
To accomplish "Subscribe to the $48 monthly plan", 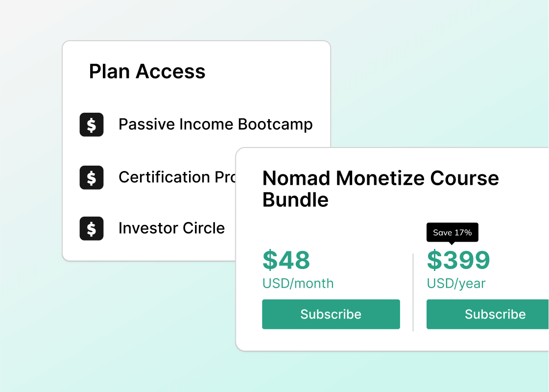I will point(331,314).
